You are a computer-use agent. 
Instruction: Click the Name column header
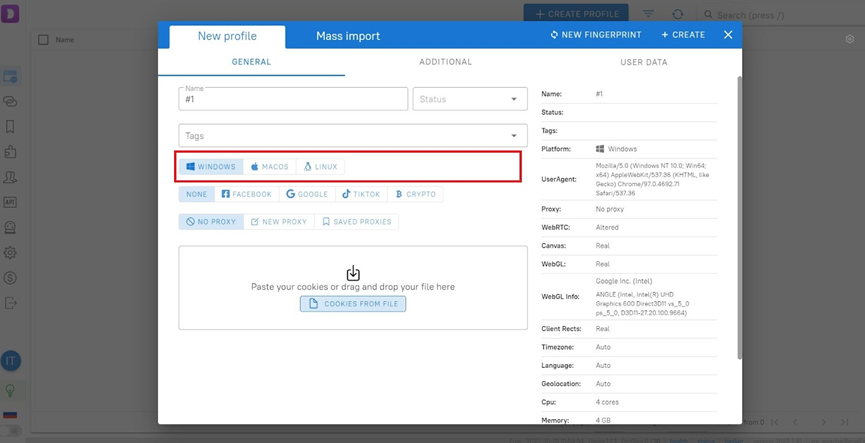[x=65, y=40]
